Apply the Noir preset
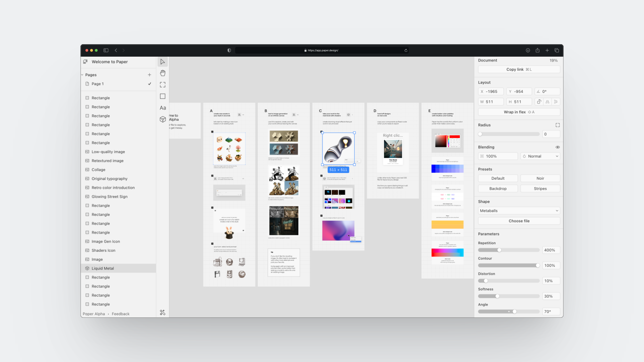This screenshot has width=644, height=362. [x=540, y=178]
